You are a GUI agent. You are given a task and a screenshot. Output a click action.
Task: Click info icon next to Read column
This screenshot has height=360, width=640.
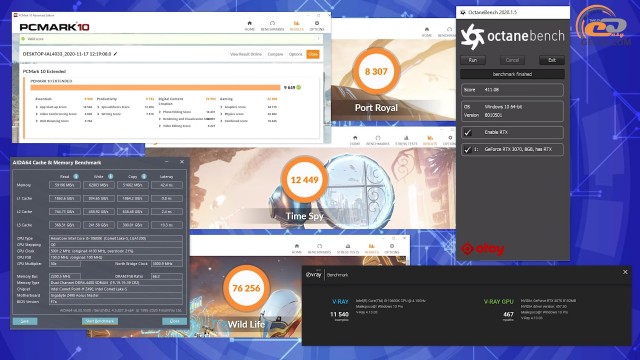[x=76, y=176]
